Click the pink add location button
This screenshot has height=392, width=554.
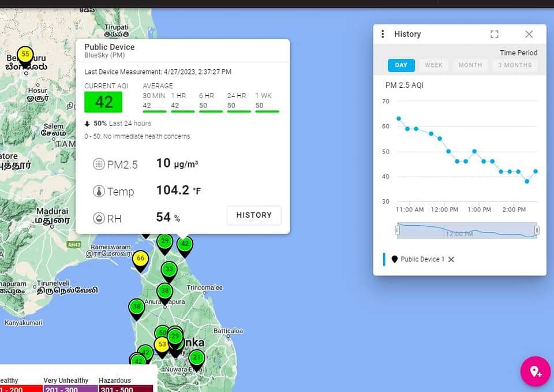(535, 371)
